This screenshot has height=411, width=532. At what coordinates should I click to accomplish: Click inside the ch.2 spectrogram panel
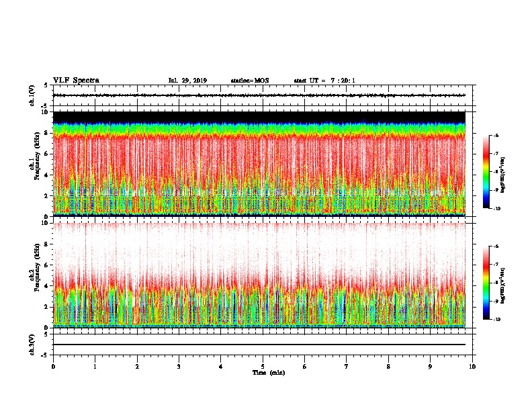click(x=259, y=275)
